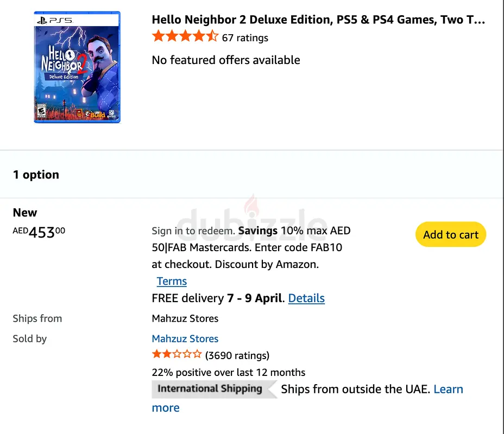Click the seller's two-star rating icons
This screenshot has width=504, height=434.
(177, 355)
